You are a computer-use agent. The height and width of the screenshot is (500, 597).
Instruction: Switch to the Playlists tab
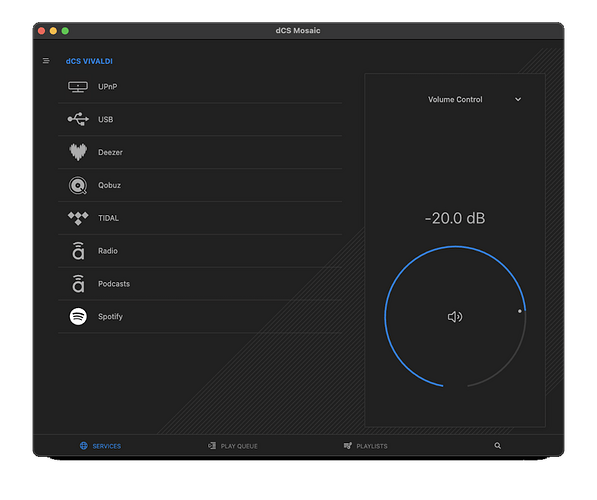[x=366, y=446]
